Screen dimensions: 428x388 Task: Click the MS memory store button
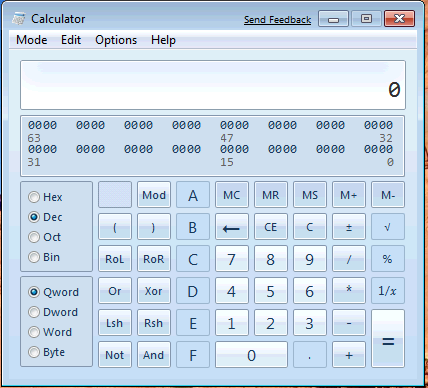[x=310, y=195]
